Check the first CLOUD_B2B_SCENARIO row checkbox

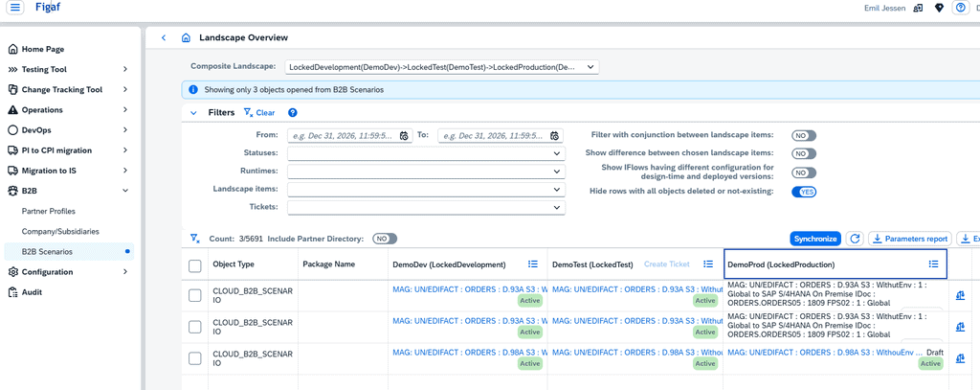click(x=195, y=295)
